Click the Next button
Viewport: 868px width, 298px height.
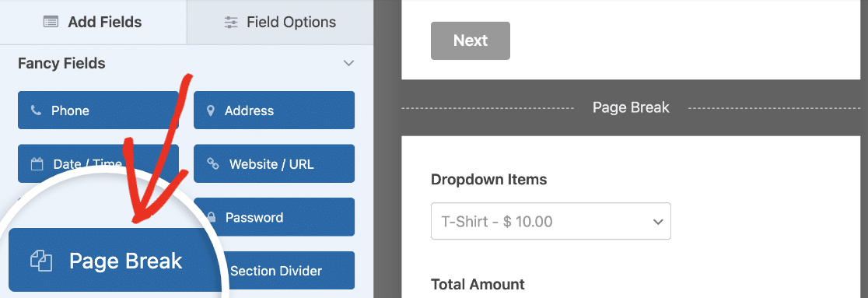[471, 40]
